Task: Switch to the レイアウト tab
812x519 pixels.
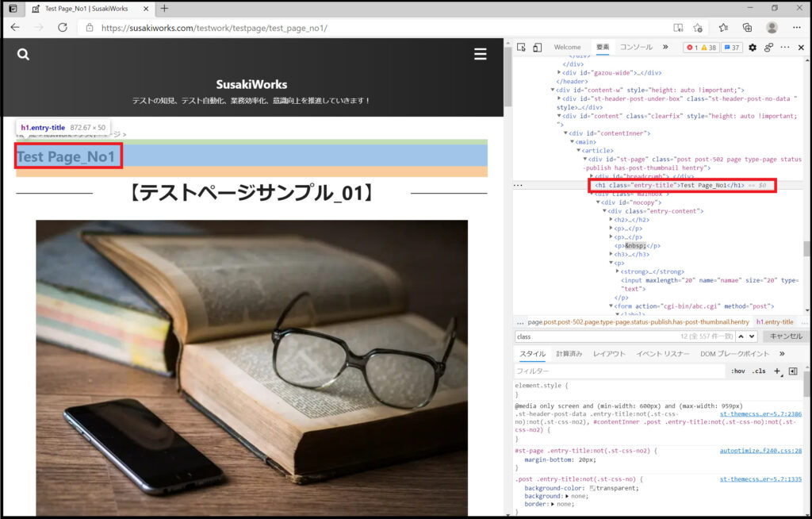Action: [x=609, y=354]
